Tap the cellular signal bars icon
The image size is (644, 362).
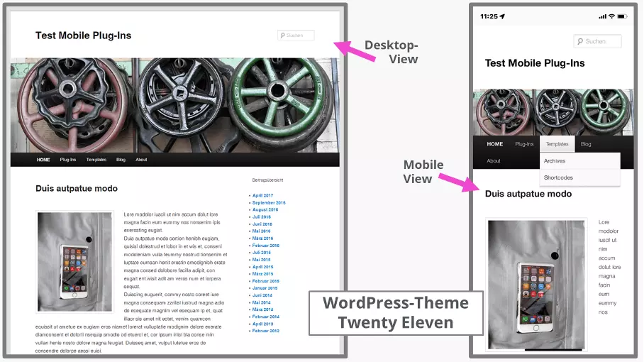pyautogui.click(x=602, y=16)
